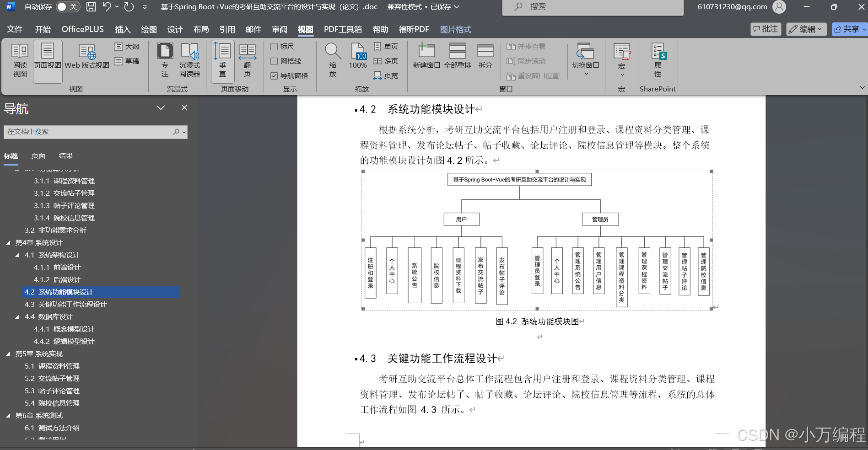Open the user account avatar
This screenshot has width=868, height=450.
click(779, 7)
